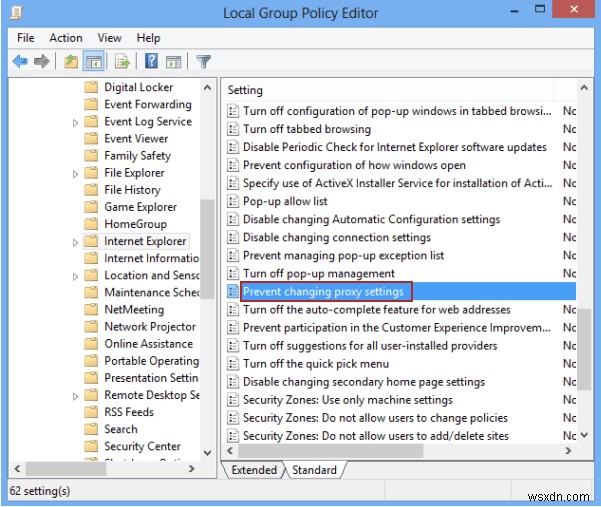Click the settings list horizontal scrollbar thumb
The width and height of the screenshot is (601, 507).
pos(331,451)
